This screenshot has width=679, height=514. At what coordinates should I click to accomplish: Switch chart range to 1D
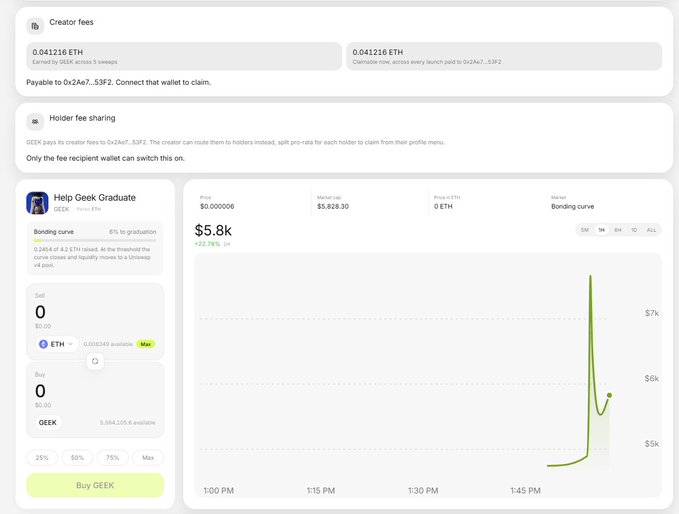pos(634,230)
